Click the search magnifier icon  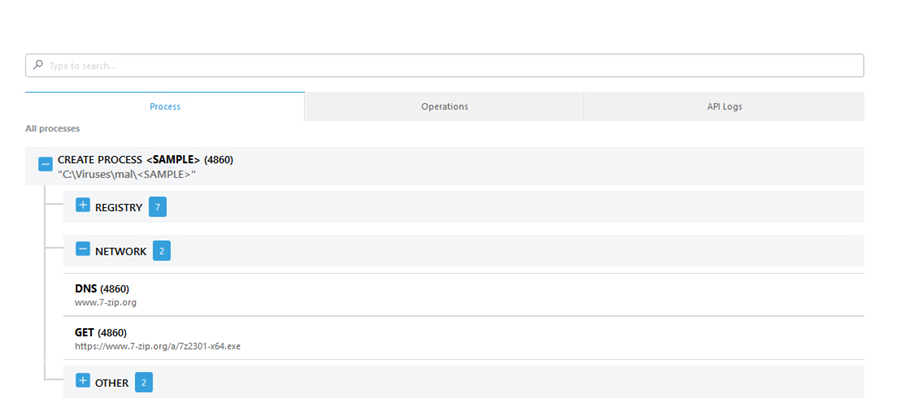[38, 65]
